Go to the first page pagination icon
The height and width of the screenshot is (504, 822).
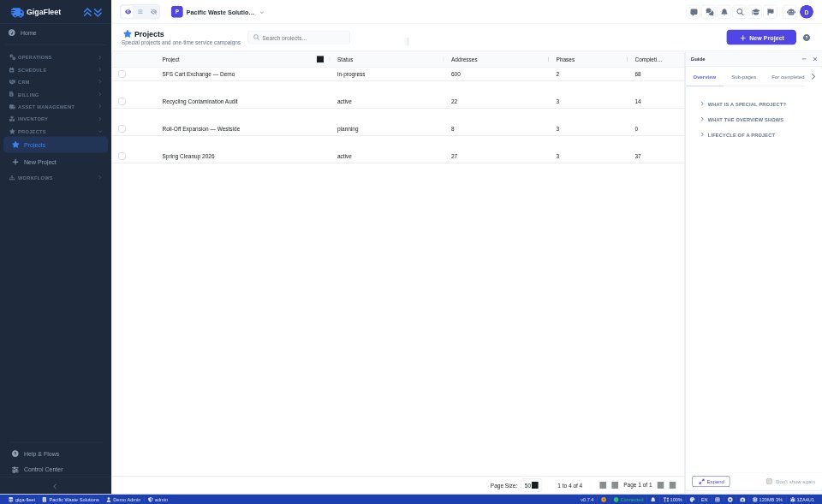tap(603, 485)
